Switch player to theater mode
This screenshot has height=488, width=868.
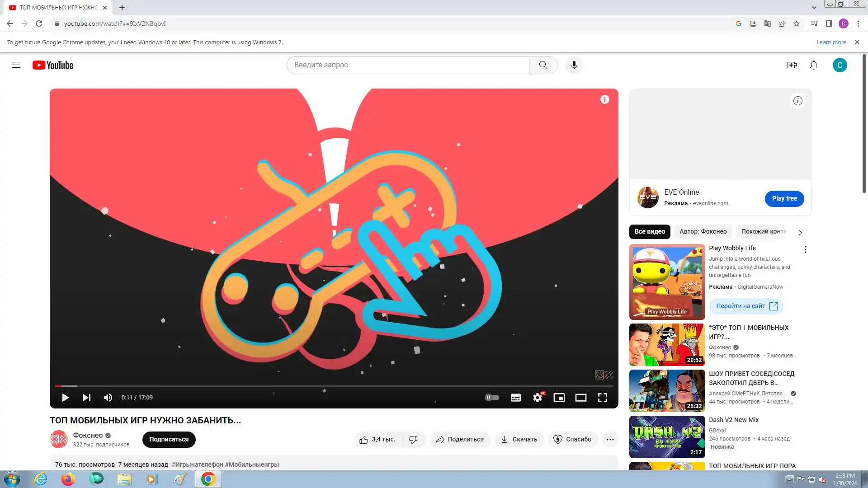click(580, 398)
